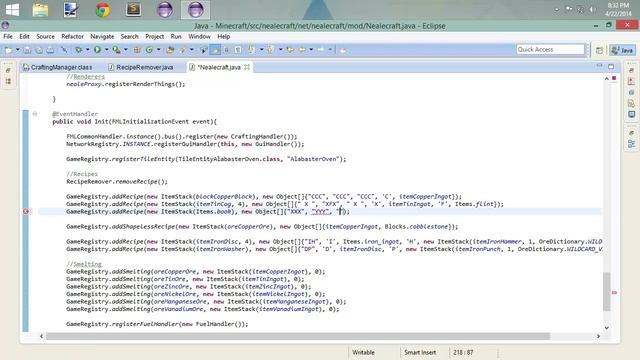Click the Open Task toolbar icon
The width and height of the screenshot is (640, 360).
pyautogui.click(x=182, y=50)
